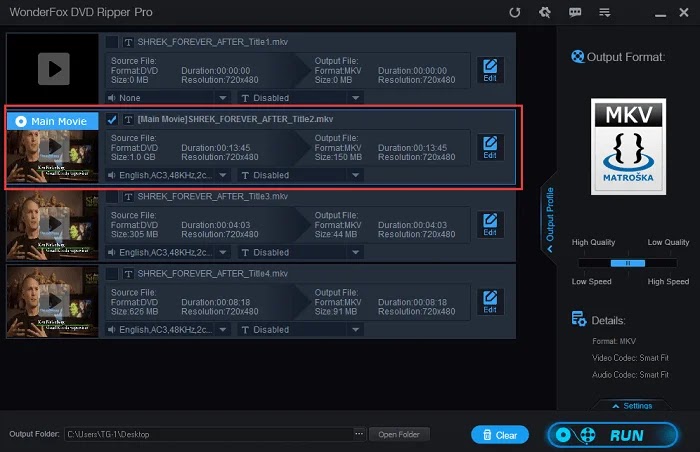Uncheck the Main Movie Title2 checkbox
The height and width of the screenshot is (452, 700).
click(112, 119)
